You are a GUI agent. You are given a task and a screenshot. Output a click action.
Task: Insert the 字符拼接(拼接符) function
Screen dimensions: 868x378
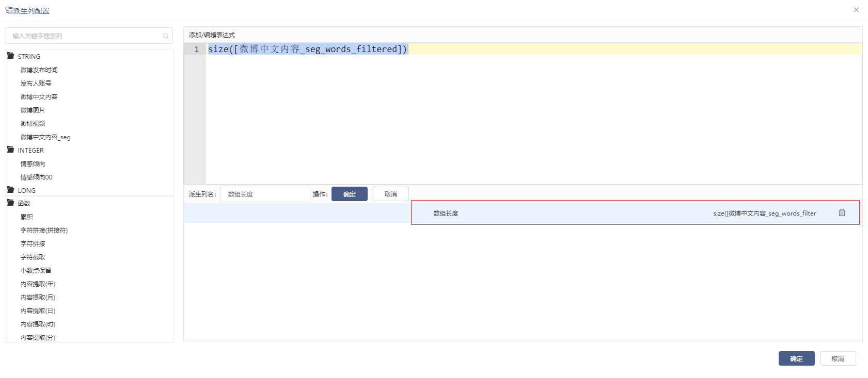coord(44,230)
